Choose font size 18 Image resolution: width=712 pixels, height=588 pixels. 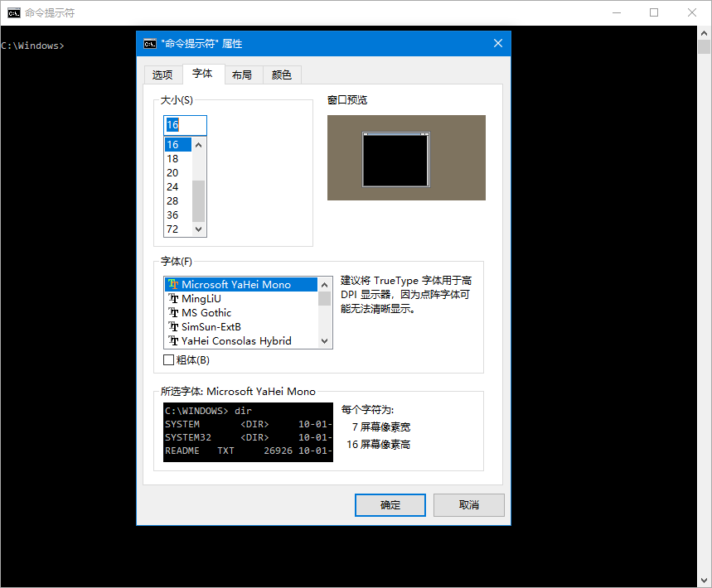177,159
